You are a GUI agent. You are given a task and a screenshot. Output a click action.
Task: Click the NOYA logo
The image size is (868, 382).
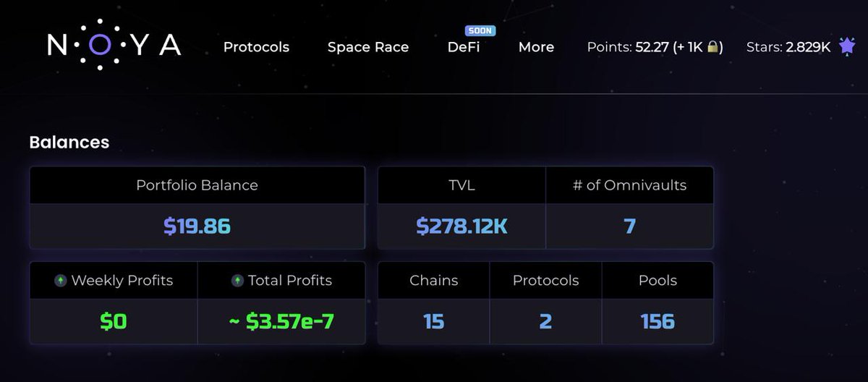114,46
